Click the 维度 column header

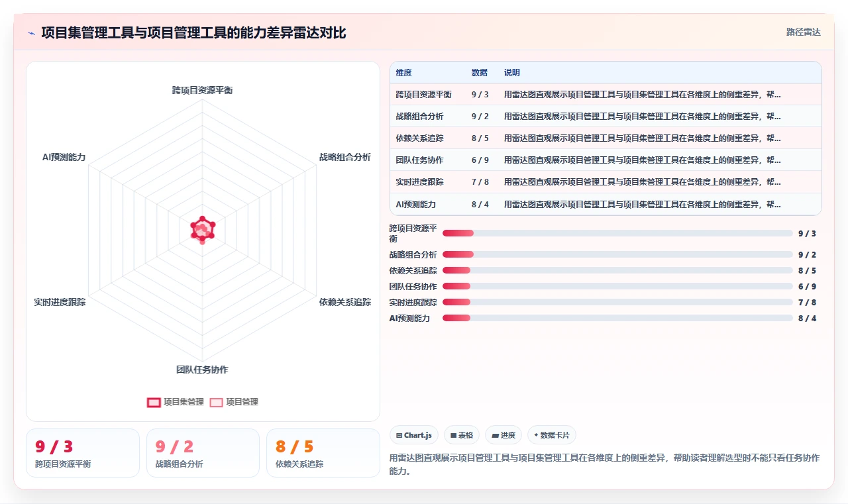point(404,72)
